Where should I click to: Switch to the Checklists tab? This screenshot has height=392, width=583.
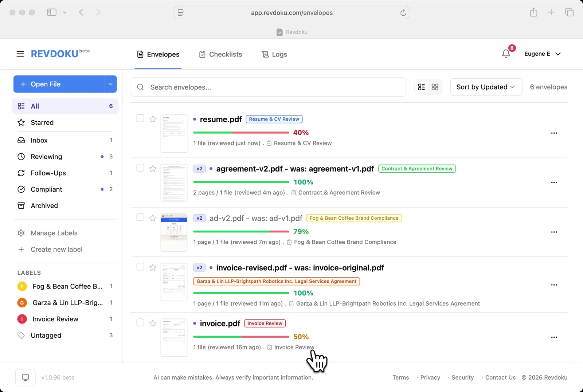click(x=225, y=54)
